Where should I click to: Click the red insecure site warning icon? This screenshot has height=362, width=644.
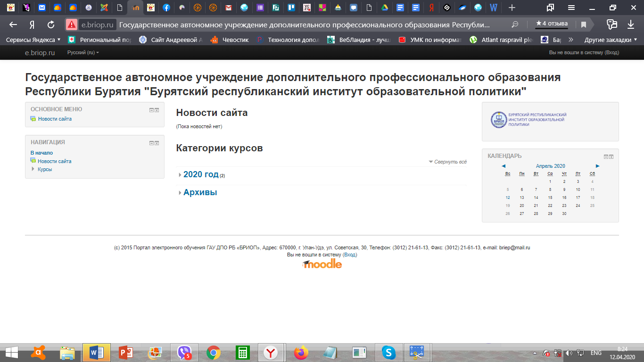coord(71,25)
